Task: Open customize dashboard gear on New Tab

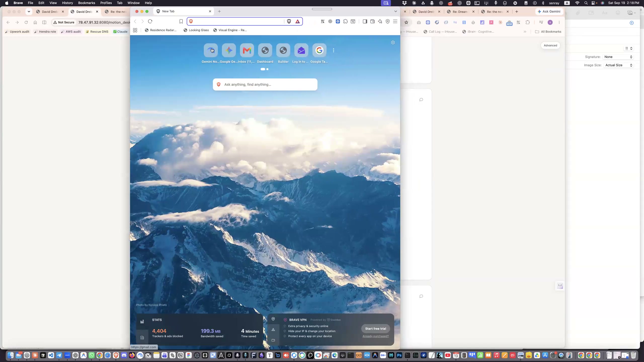Action: point(393,42)
